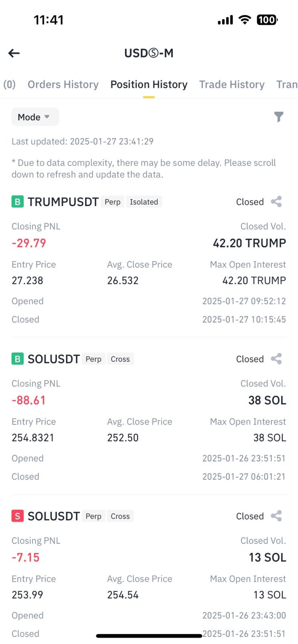Tap the Isolated tag on TRUMPUSDT
The image size is (298, 644).
(x=144, y=202)
